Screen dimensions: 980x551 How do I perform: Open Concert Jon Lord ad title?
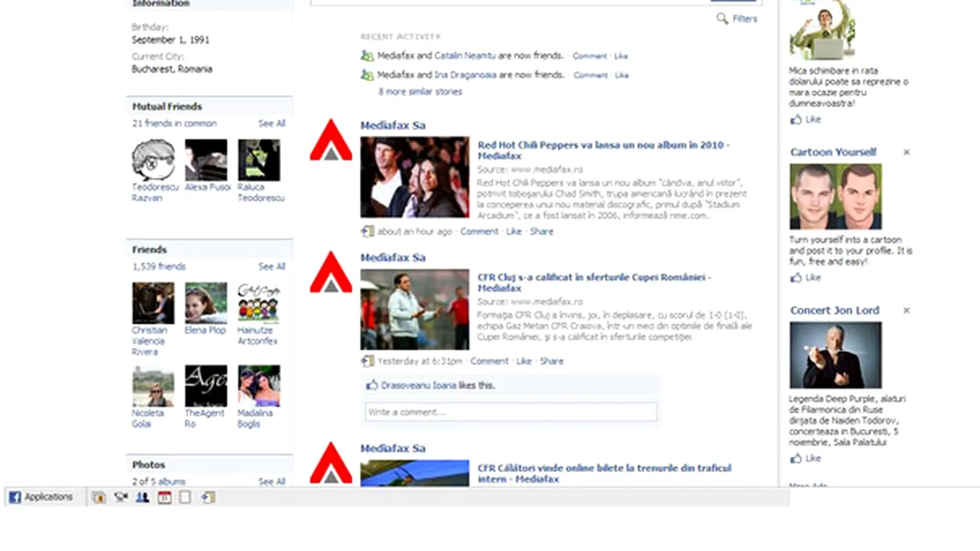pyautogui.click(x=835, y=311)
